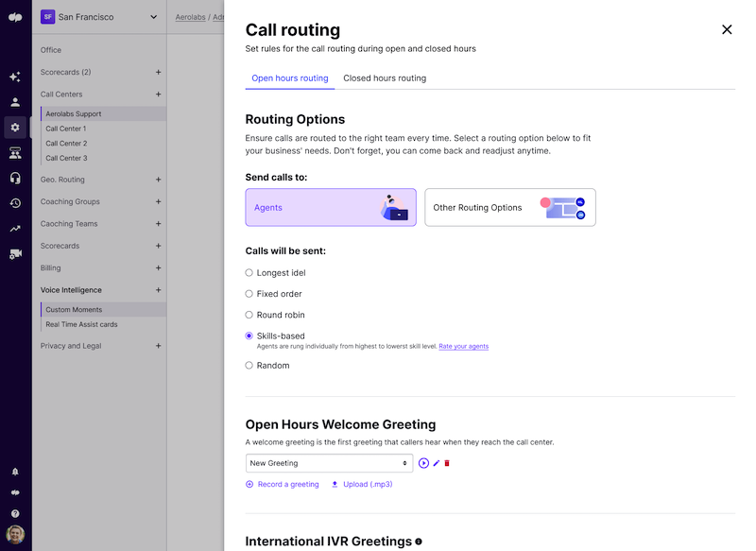Expand the Scorecards section plus
Viewport: 756px width, 551px height.
(158, 246)
